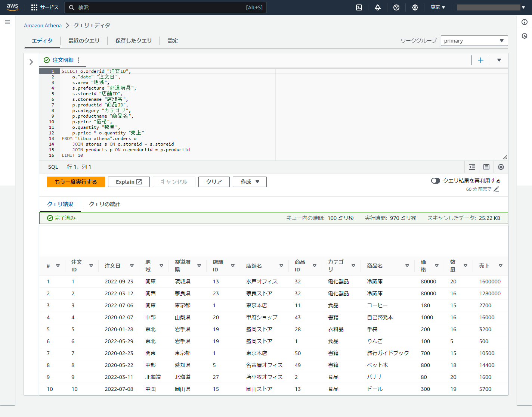Select cell 2022-09-23 in results

point(119,281)
